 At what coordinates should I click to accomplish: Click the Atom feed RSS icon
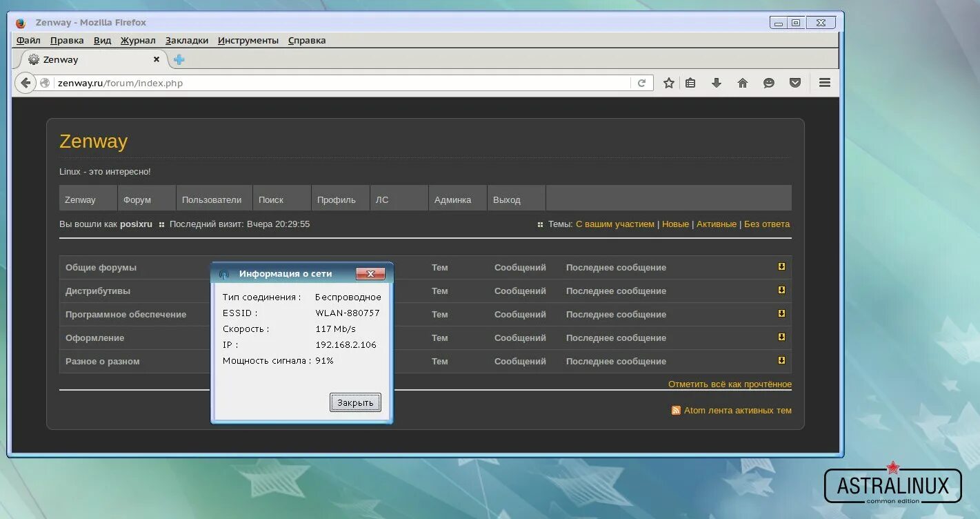676,410
